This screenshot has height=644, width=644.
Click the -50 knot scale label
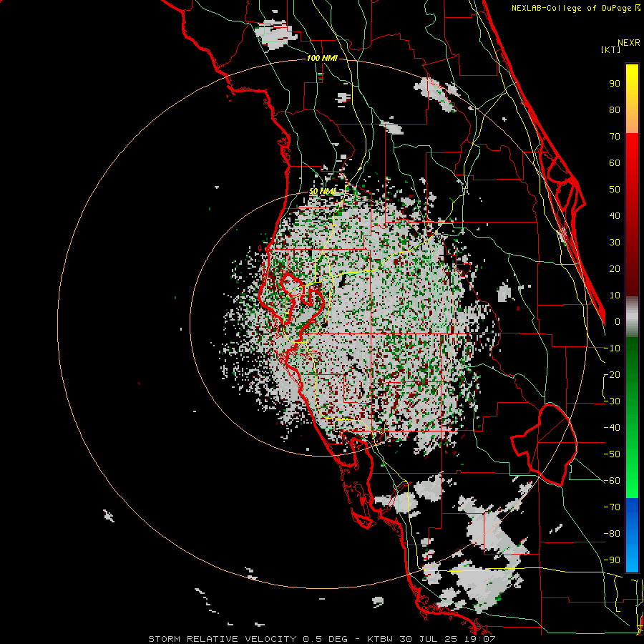point(612,454)
